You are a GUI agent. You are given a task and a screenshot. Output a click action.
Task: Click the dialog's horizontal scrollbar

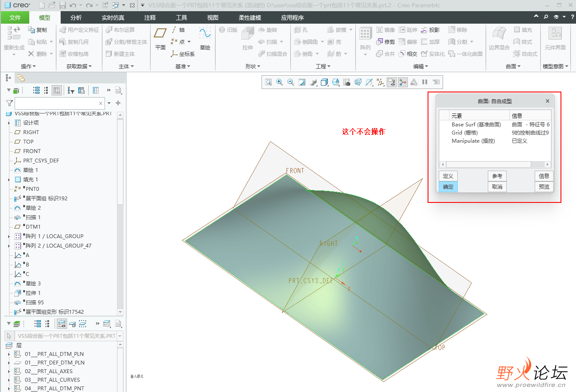coord(495,165)
